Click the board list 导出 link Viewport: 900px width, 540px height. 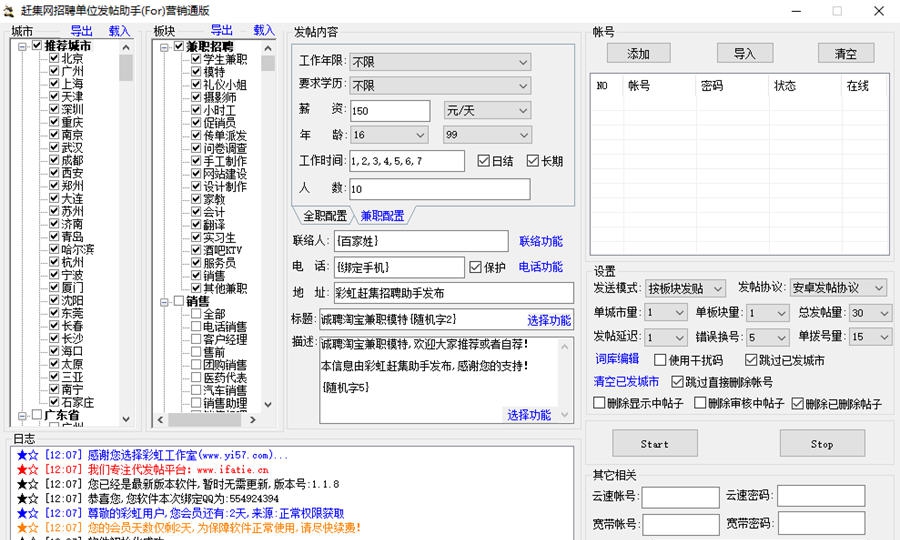[222, 30]
